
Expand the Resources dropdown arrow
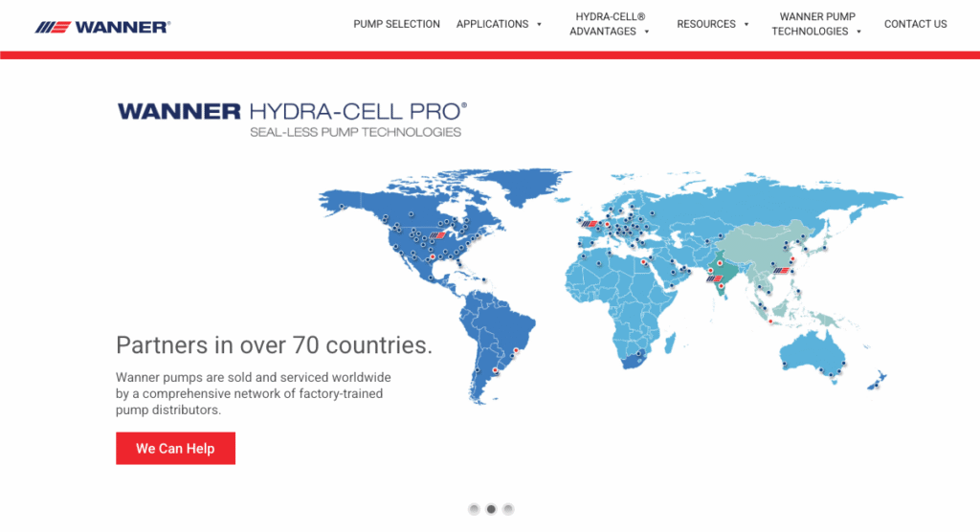746,25
